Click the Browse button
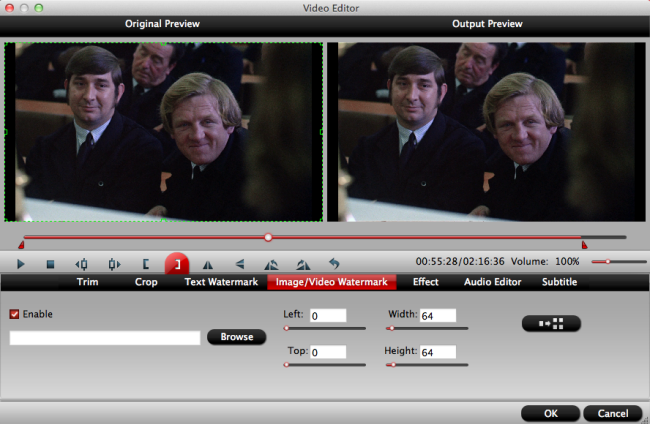 (236, 337)
